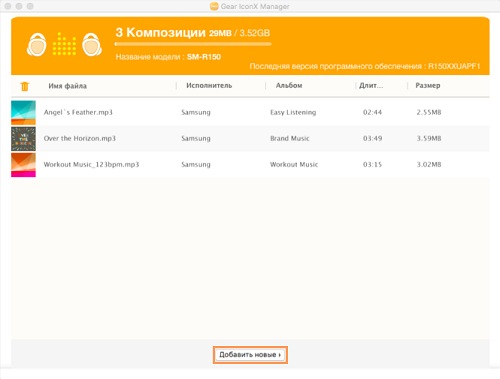Select Workout Music_123bpm.mp3 track
Viewport: 500px width, 379px height.
click(x=91, y=164)
